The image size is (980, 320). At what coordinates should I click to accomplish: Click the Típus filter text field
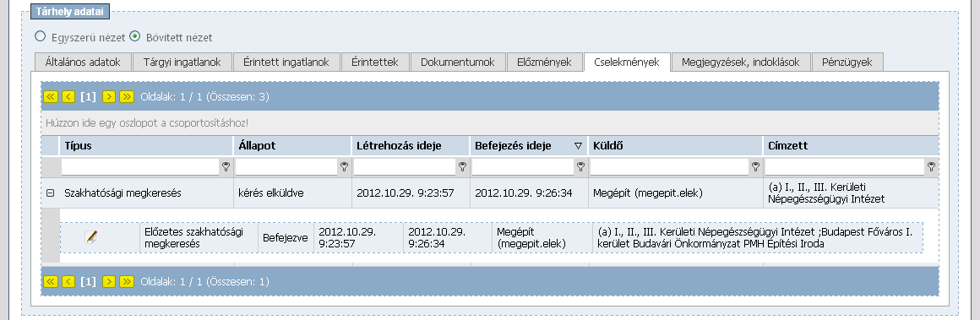(140, 167)
